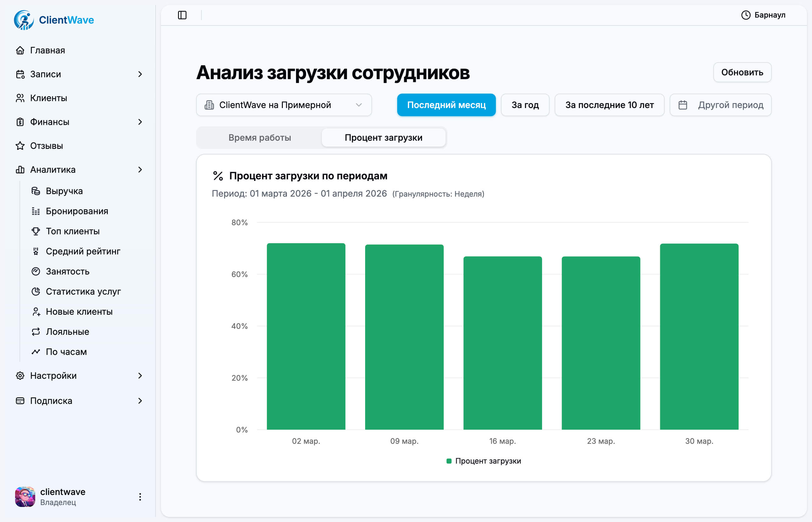The width and height of the screenshot is (812, 522).
Task: Expand the Аналитика section chevron
Action: (x=140, y=170)
